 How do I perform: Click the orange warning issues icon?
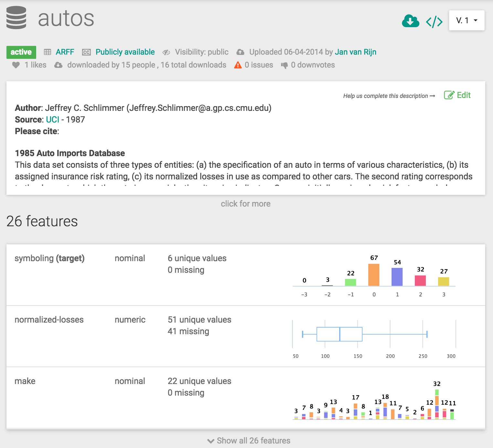click(x=238, y=65)
